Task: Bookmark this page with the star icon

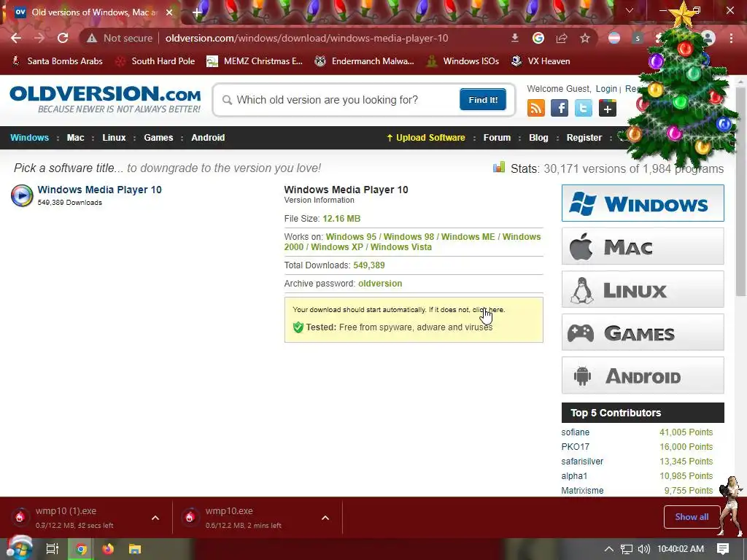Action: (x=585, y=38)
